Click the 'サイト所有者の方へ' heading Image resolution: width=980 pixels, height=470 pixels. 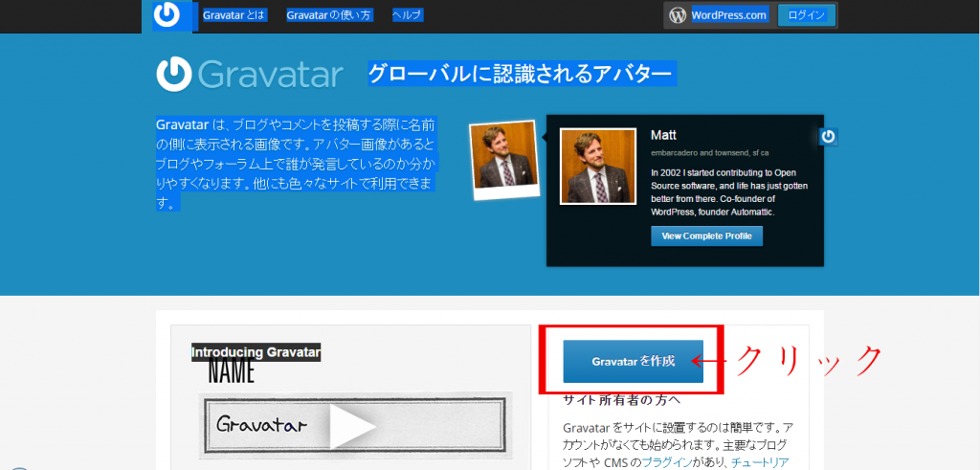(x=622, y=400)
